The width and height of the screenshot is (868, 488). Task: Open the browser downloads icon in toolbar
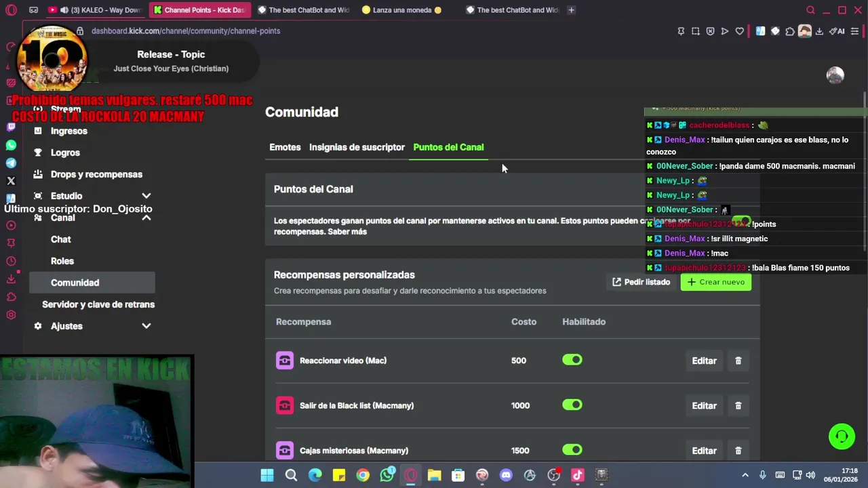pyautogui.click(x=819, y=31)
